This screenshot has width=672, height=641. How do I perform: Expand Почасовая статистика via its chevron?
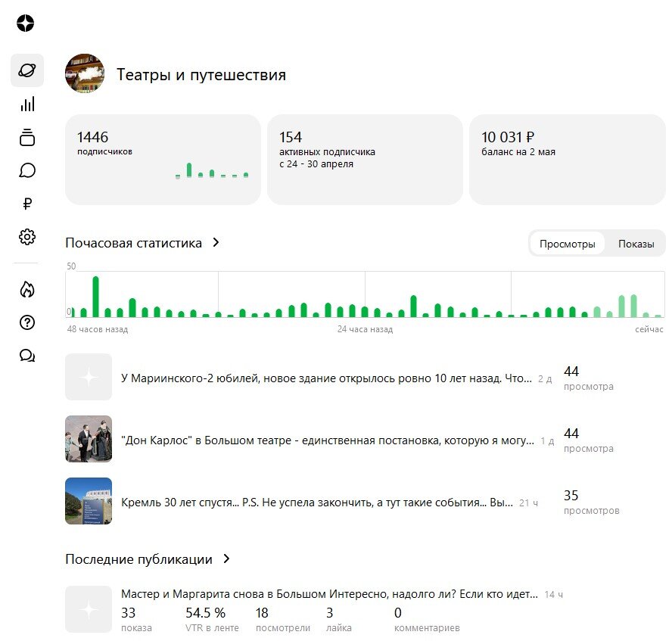pos(216,242)
